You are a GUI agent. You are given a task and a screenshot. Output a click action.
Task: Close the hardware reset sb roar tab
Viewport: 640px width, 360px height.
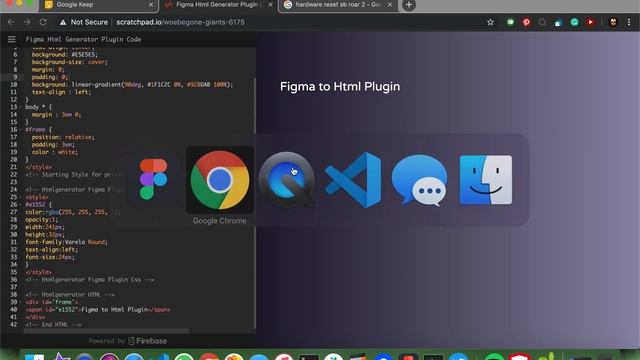click(390, 5)
